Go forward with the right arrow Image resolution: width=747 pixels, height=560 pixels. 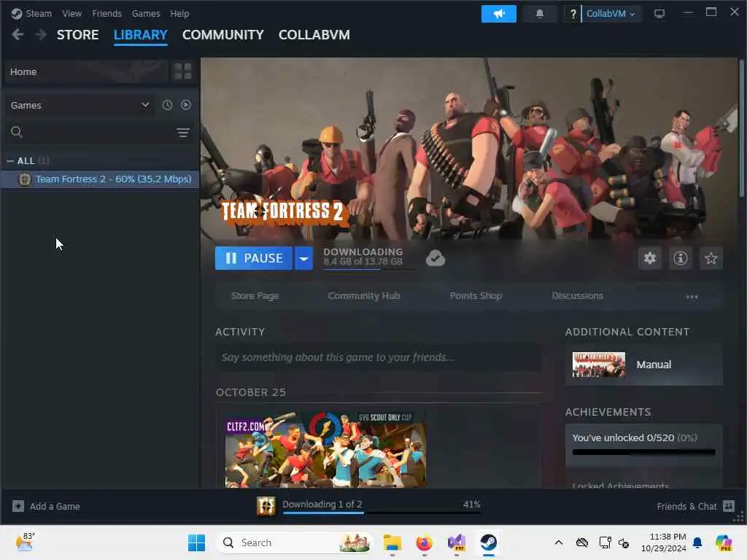coord(41,34)
